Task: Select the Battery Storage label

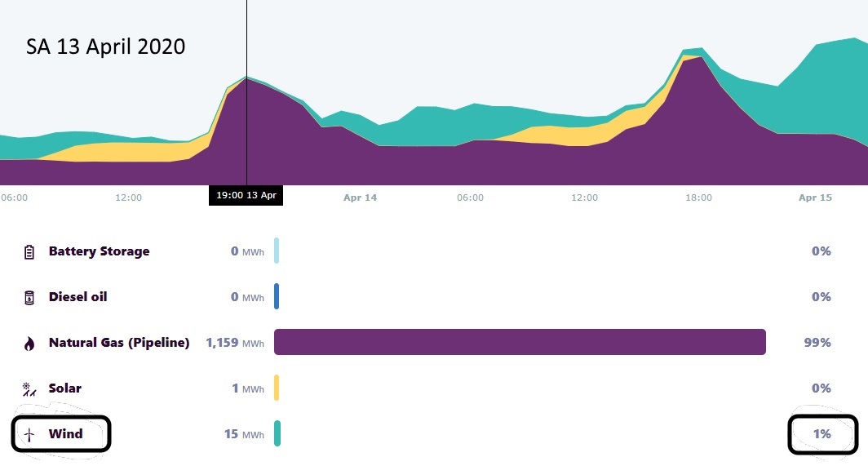Action: 99,251
